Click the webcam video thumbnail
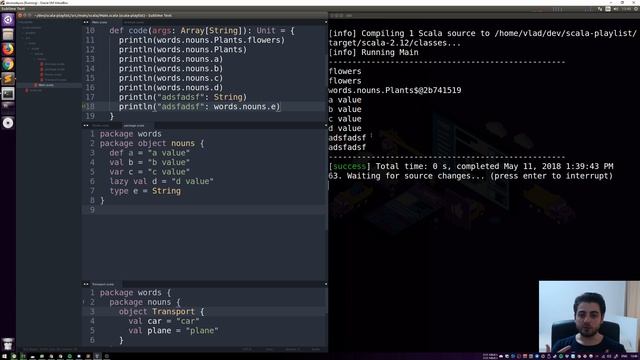This screenshot has height=360, width=640. pyautogui.click(x=589, y=316)
